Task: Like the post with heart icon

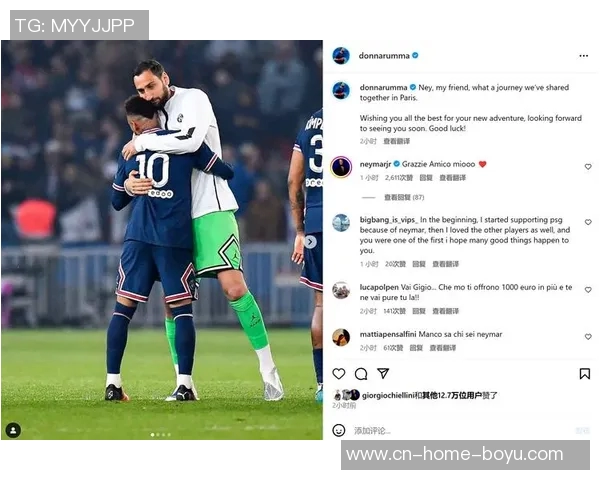Action: pyautogui.click(x=339, y=374)
